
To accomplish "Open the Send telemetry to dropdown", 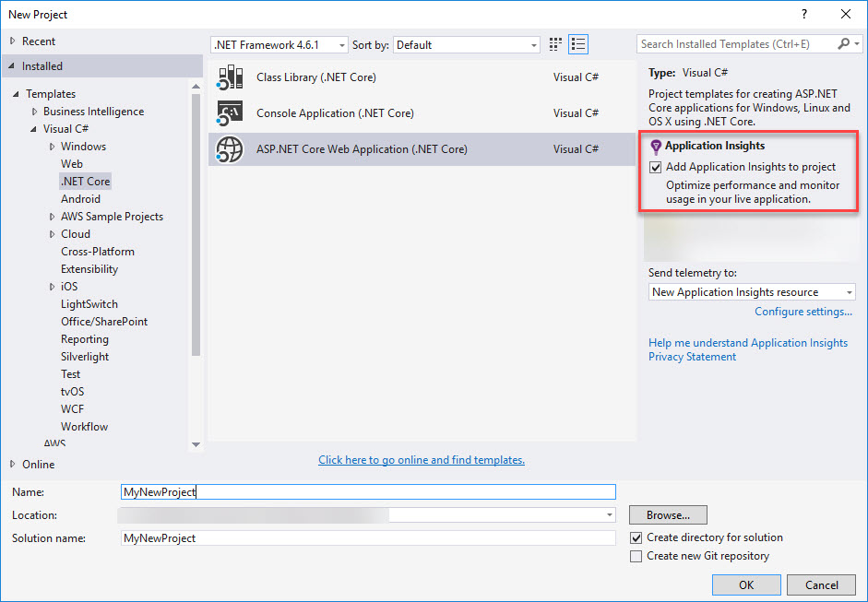I will [x=752, y=292].
